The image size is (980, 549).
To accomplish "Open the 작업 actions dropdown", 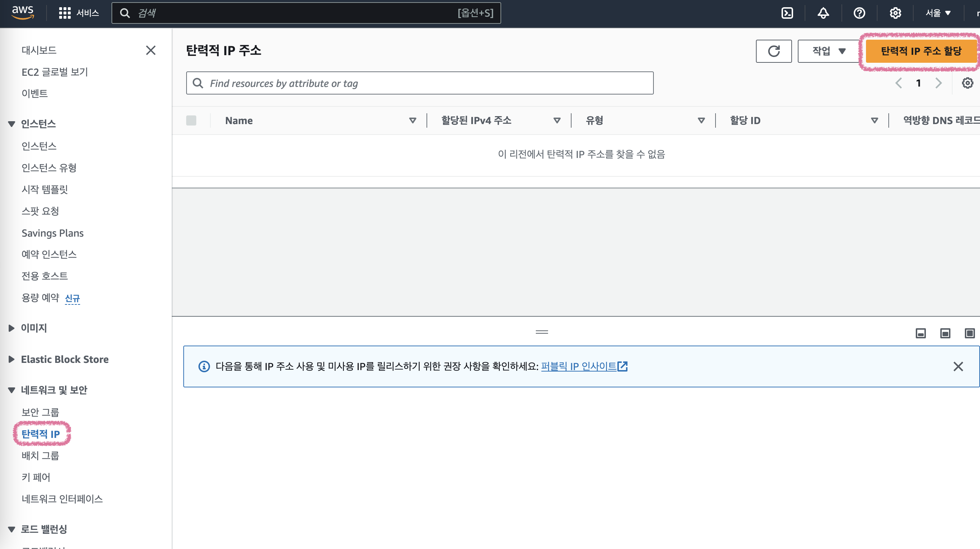I will [828, 51].
